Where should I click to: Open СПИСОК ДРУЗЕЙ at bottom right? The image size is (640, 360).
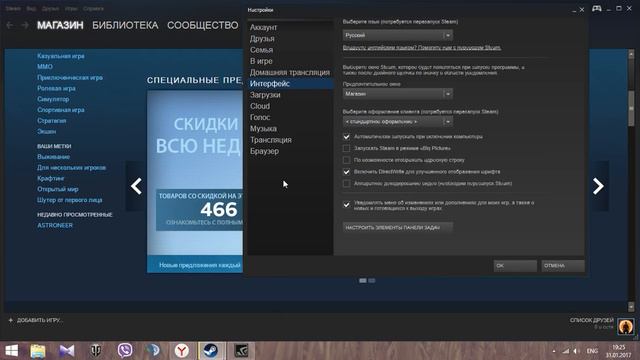click(x=592, y=320)
